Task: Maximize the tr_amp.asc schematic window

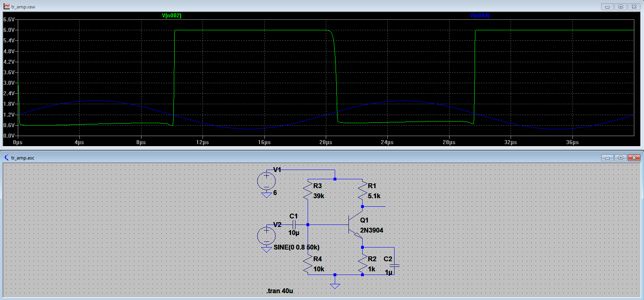Action: (621, 157)
